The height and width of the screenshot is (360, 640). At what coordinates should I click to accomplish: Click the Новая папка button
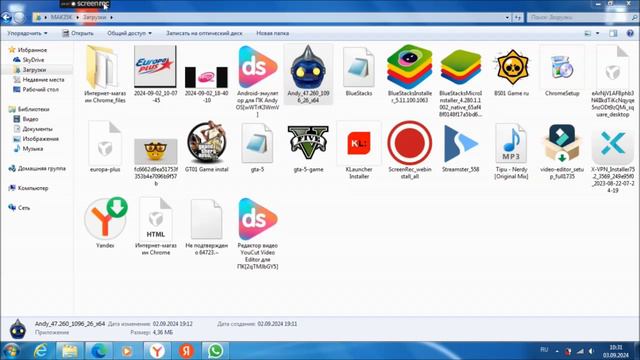(x=272, y=33)
